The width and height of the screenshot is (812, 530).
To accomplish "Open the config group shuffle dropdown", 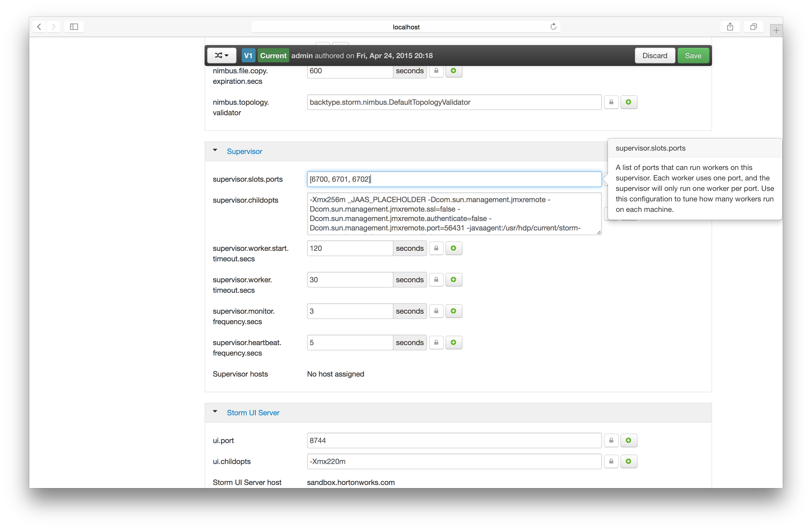I will (222, 55).
